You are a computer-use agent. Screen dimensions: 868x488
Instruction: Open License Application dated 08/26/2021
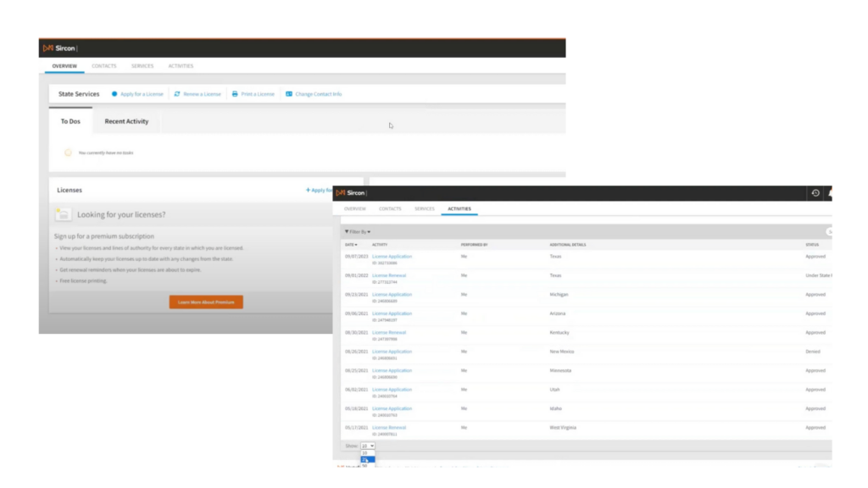click(x=392, y=352)
